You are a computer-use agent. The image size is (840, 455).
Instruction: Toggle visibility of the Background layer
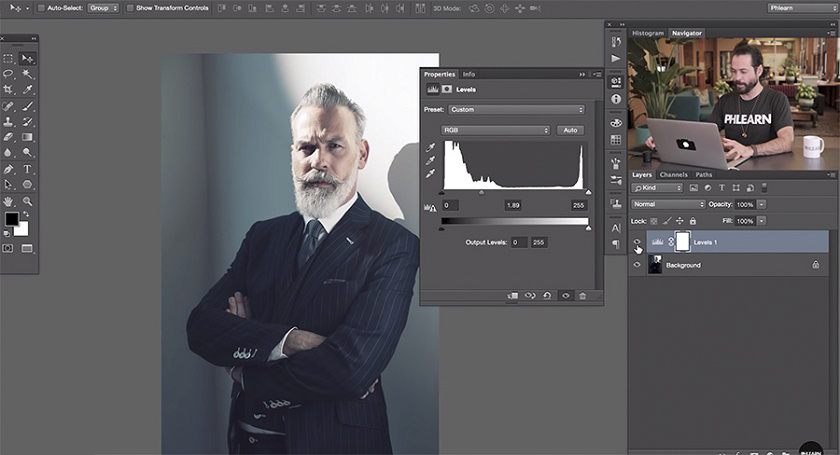(637, 265)
